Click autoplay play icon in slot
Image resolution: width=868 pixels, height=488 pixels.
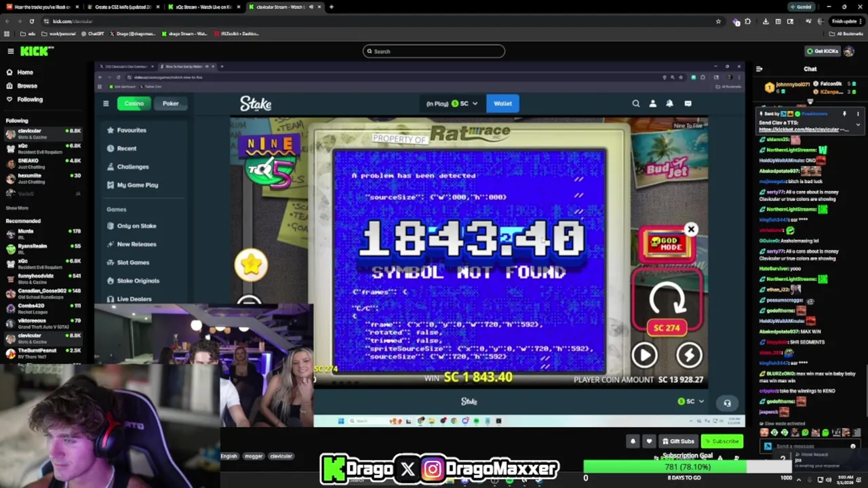[x=644, y=355]
